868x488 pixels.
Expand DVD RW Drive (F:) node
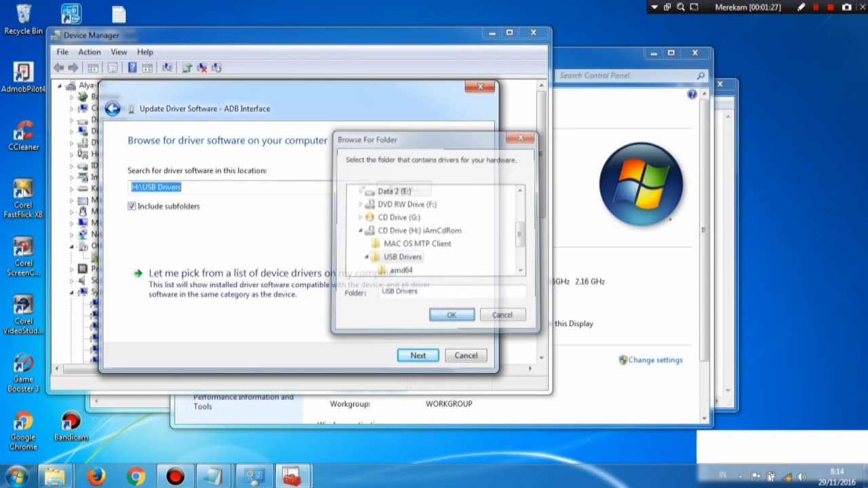point(361,204)
